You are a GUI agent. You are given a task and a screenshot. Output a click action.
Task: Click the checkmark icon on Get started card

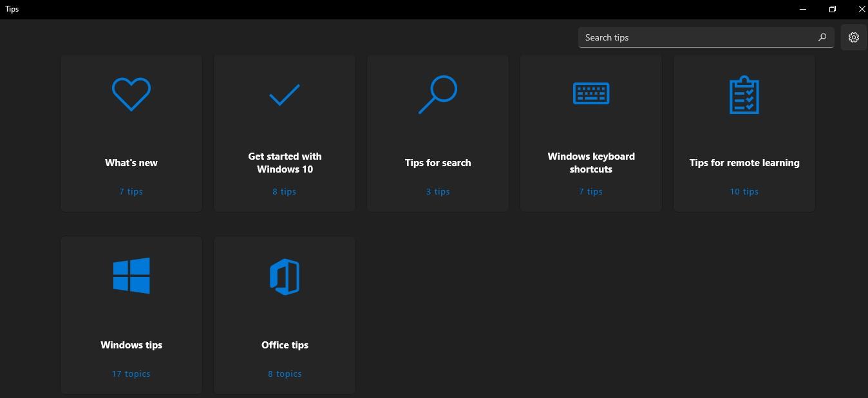pos(285,95)
